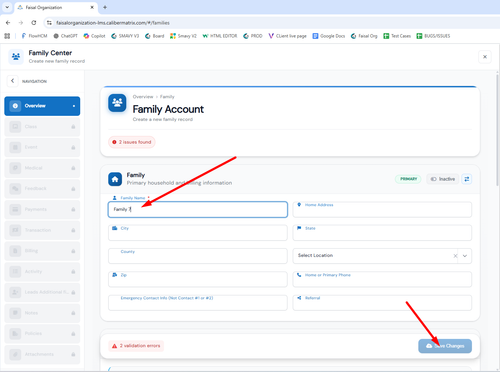Open the browser apps grid icon

point(7,36)
